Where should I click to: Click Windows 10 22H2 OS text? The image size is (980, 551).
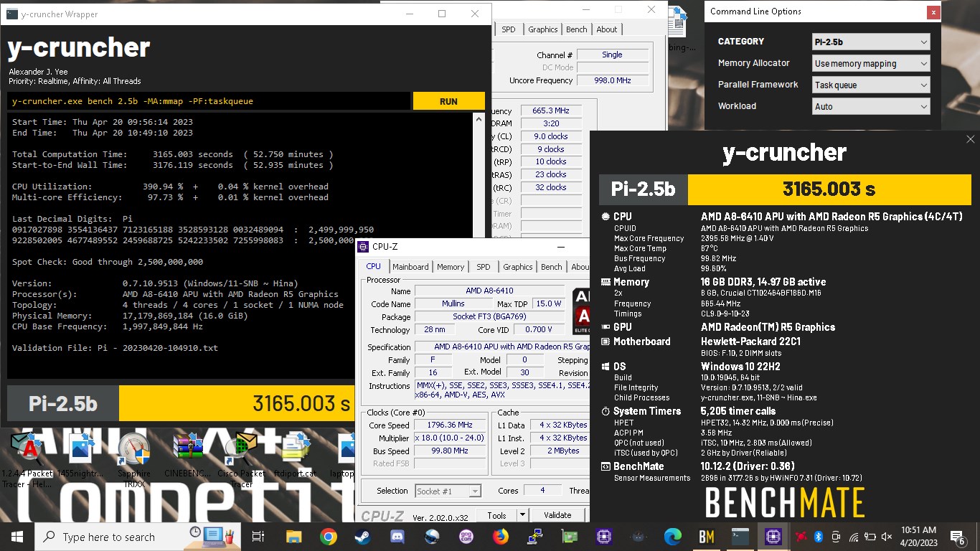click(x=740, y=366)
